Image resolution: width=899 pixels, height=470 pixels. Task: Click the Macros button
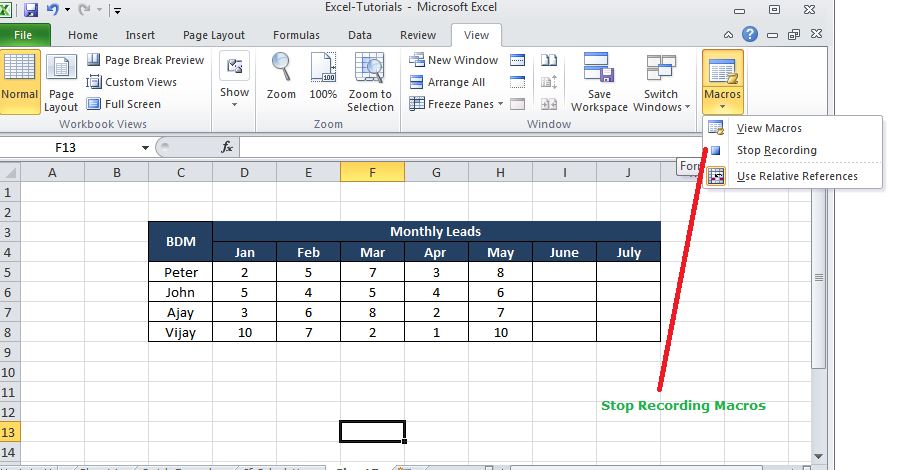722,82
